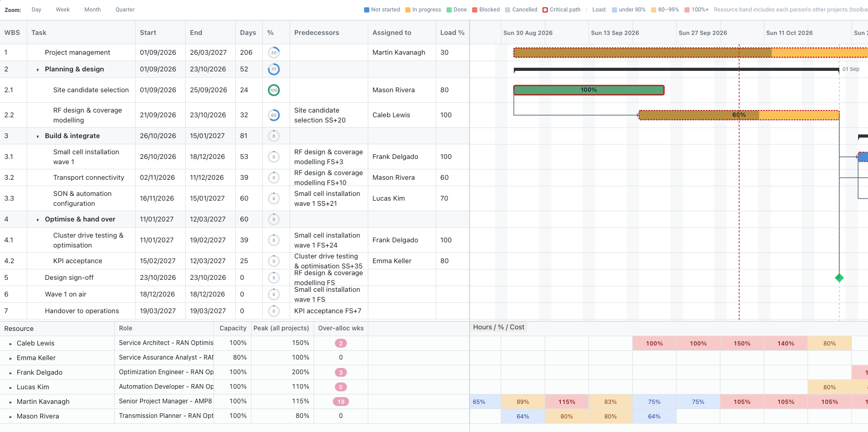
Task: Click the Blocked legend swatch
Action: click(x=475, y=10)
